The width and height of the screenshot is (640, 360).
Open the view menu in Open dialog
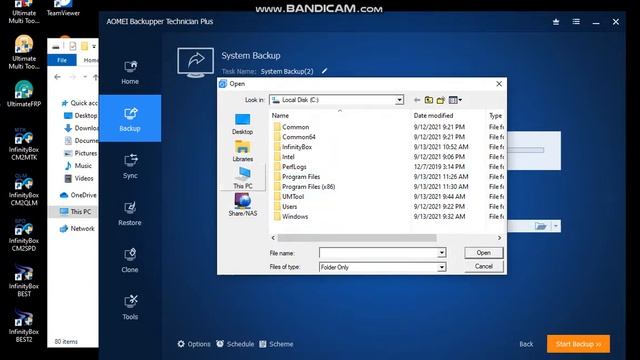[455, 100]
